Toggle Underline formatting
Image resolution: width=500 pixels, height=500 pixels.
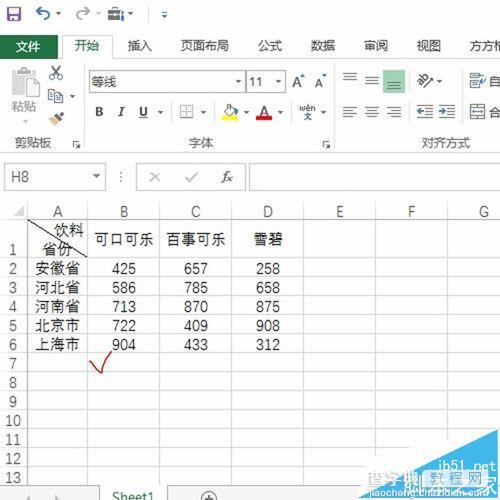(143, 112)
